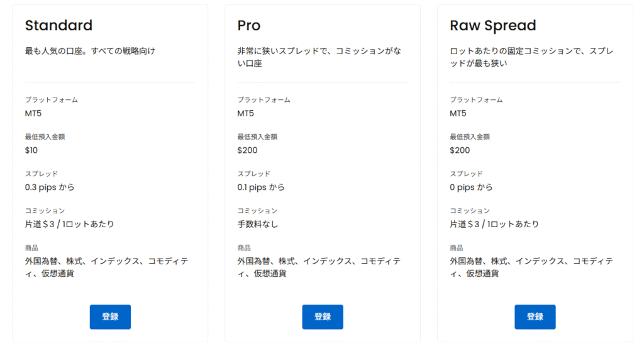Click Raw Spread's 片道$3 commission text
The width and height of the screenshot is (644, 353).
click(x=494, y=224)
